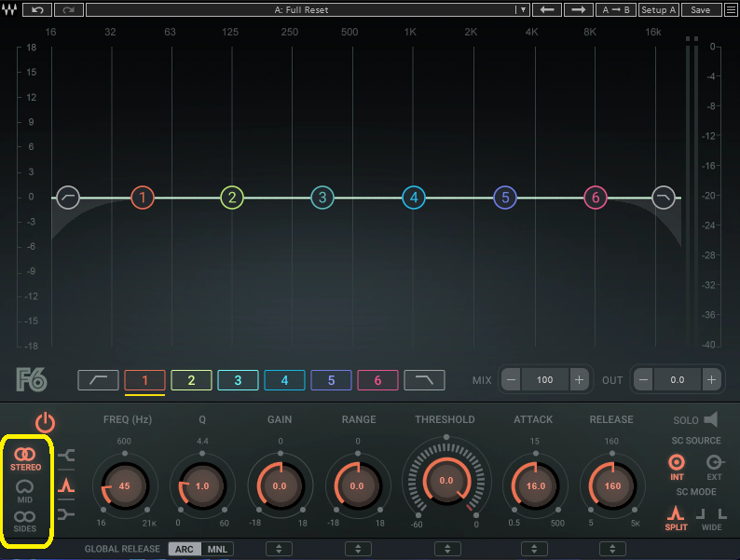Click the redo arrow in the top bar
The width and height of the screenshot is (740, 560).
point(69,9)
